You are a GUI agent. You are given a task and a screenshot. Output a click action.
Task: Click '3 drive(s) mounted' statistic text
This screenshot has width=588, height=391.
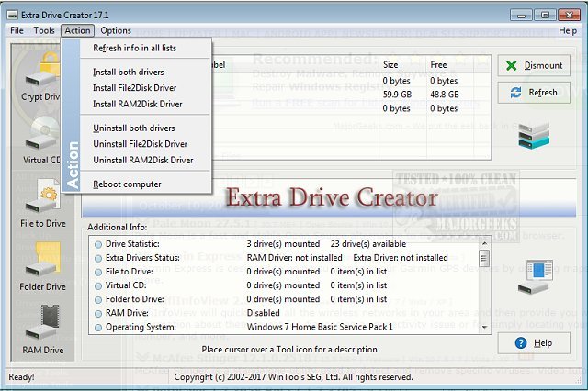click(x=283, y=244)
